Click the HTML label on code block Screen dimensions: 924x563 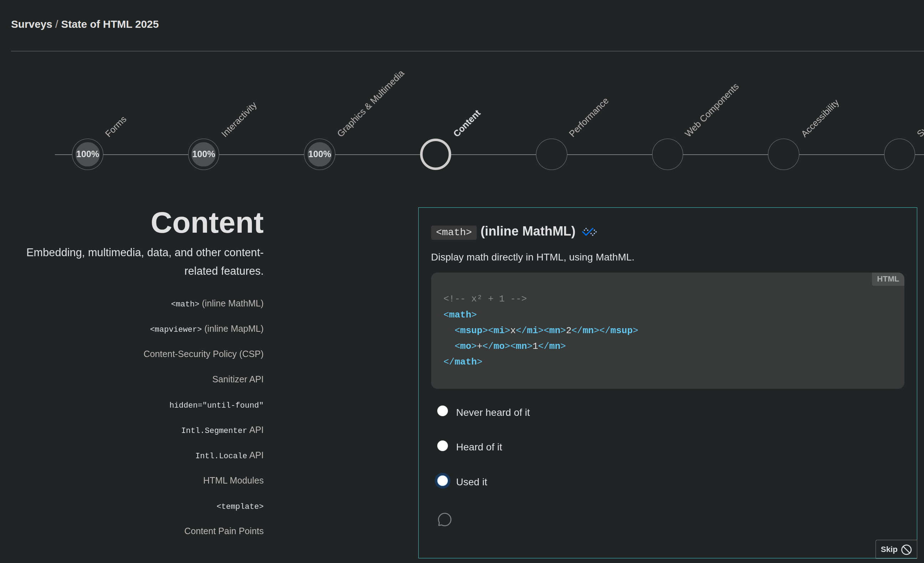point(888,279)
